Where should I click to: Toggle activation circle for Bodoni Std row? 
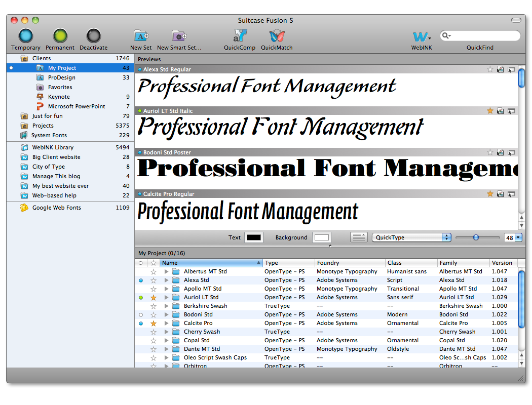[141, 315]
